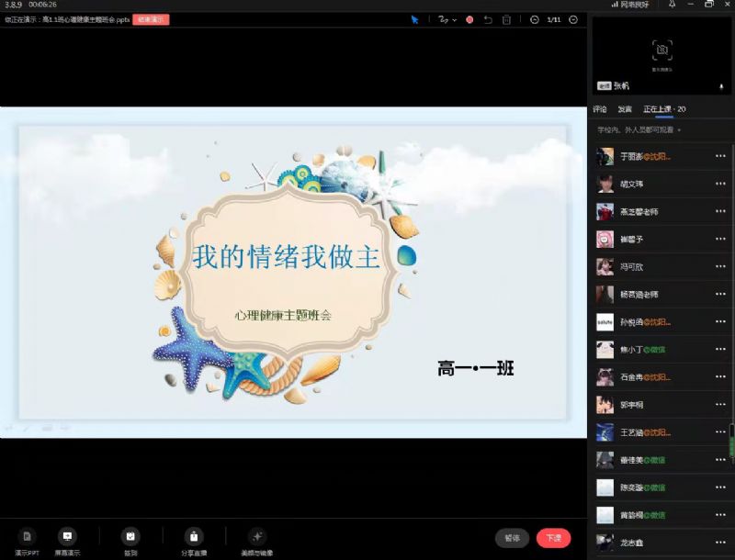The height and width of the screenshot is (560, 735).
Task: Switch to the 评论 tab
Action: [x=600, y=109]
